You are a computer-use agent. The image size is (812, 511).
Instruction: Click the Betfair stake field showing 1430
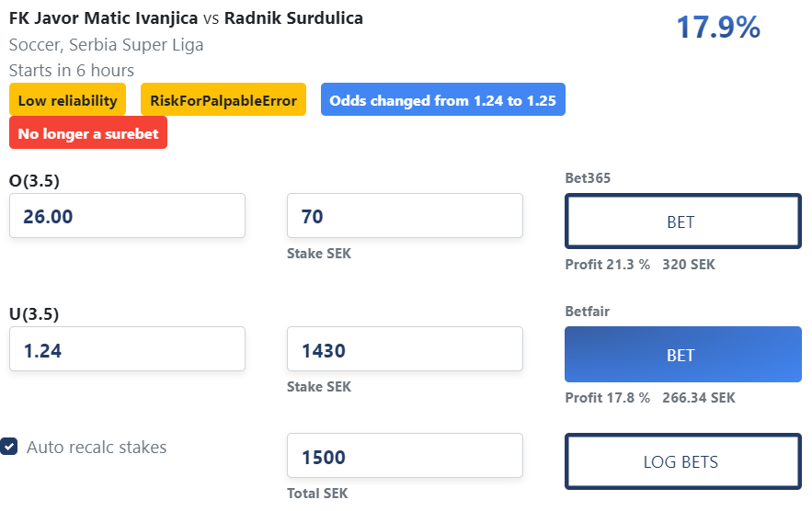coord(405,349)
